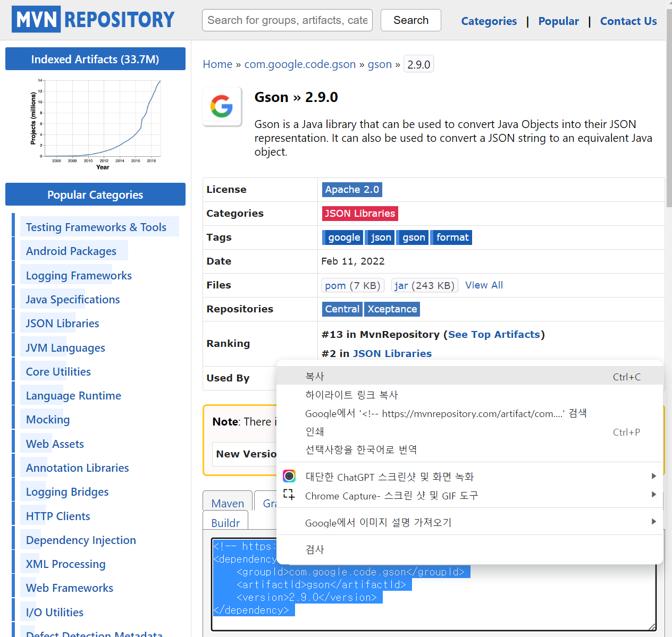The width and height of the screenshot is (672, 637).
Task: Open Language Runtime category
Action: pos(73,396)
